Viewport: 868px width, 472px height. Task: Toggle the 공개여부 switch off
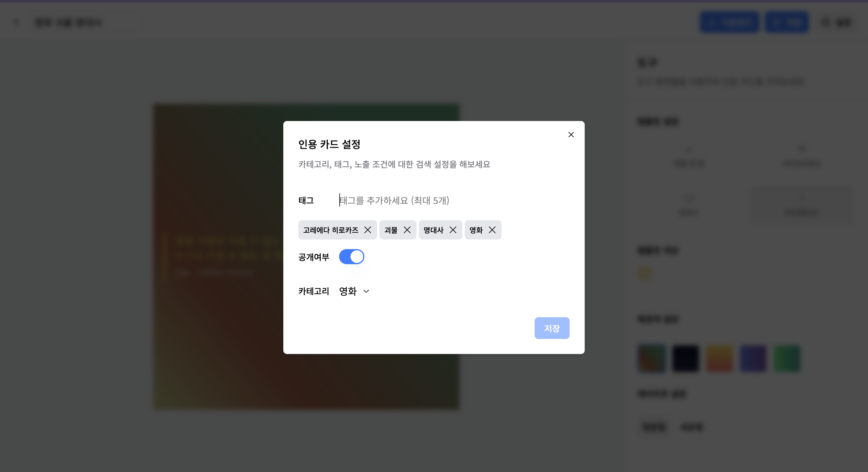(351, 257)
